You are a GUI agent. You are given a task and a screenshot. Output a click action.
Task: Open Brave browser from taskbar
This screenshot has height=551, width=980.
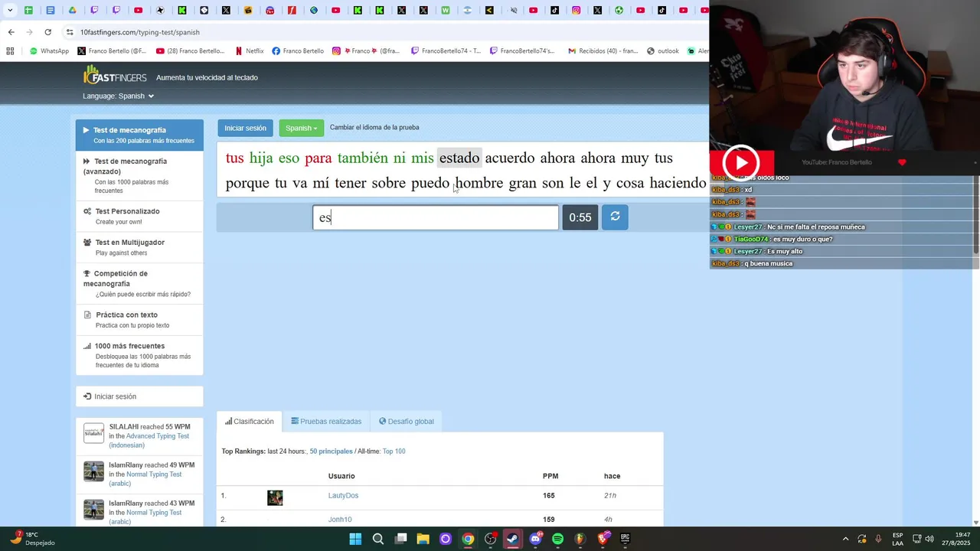point(603,539)
